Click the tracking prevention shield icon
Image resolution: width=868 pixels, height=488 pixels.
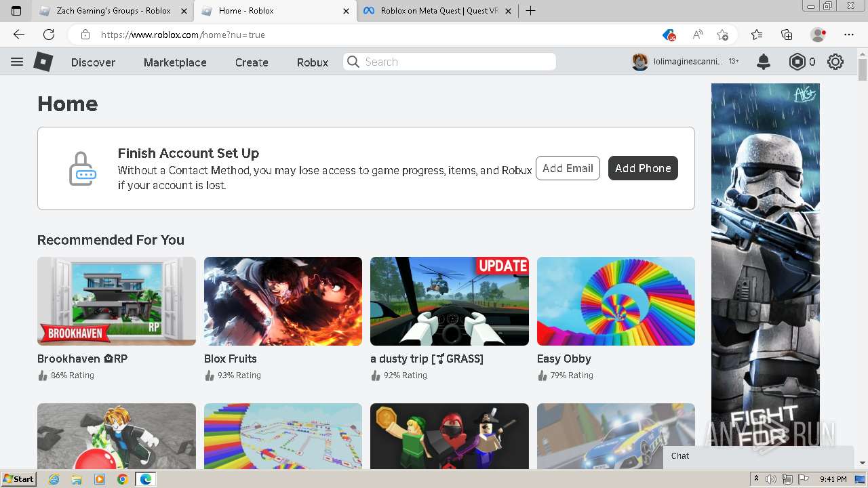(x=669, y=35)
